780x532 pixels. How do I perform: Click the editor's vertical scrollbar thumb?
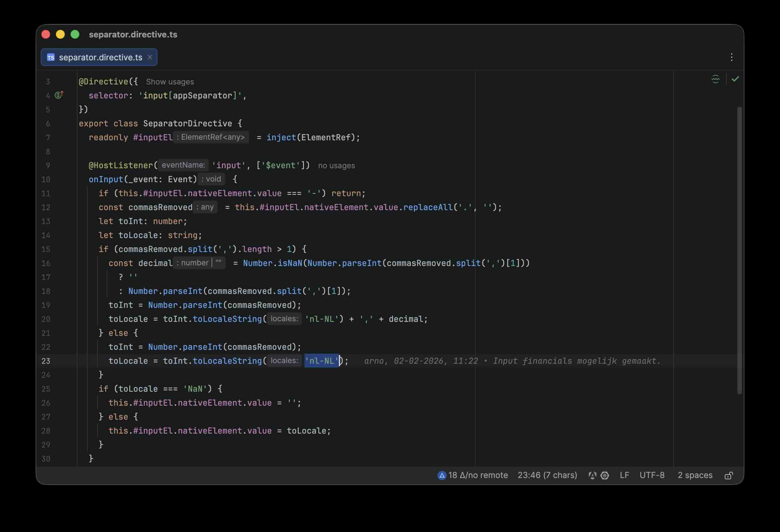[739, 250]
